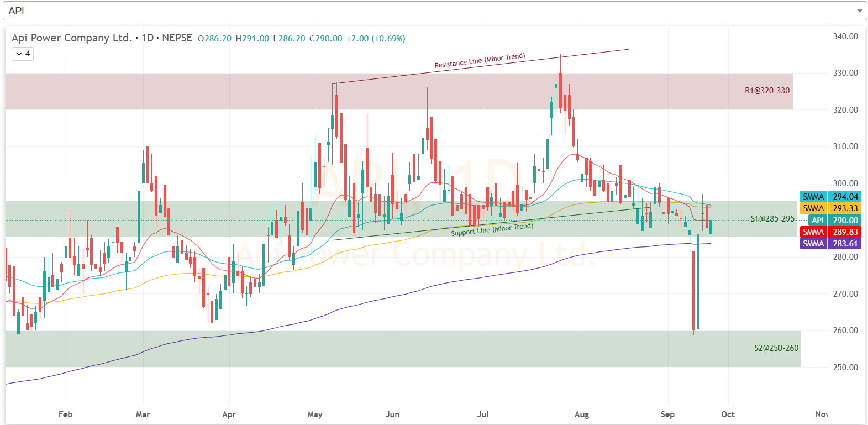Open the API symbol dropdown

(431, 11)
